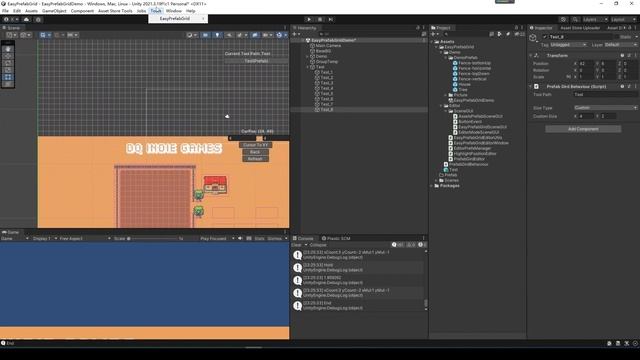Open the EasyPrefabGrid submenu item
This screenshot has height=360, width=640.
click(178, 18)
